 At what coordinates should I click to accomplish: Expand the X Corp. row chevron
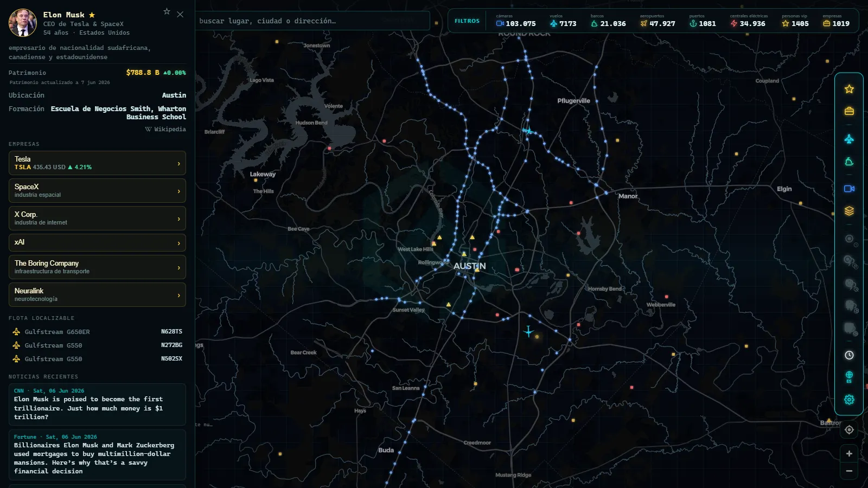[x=179, y=219]
